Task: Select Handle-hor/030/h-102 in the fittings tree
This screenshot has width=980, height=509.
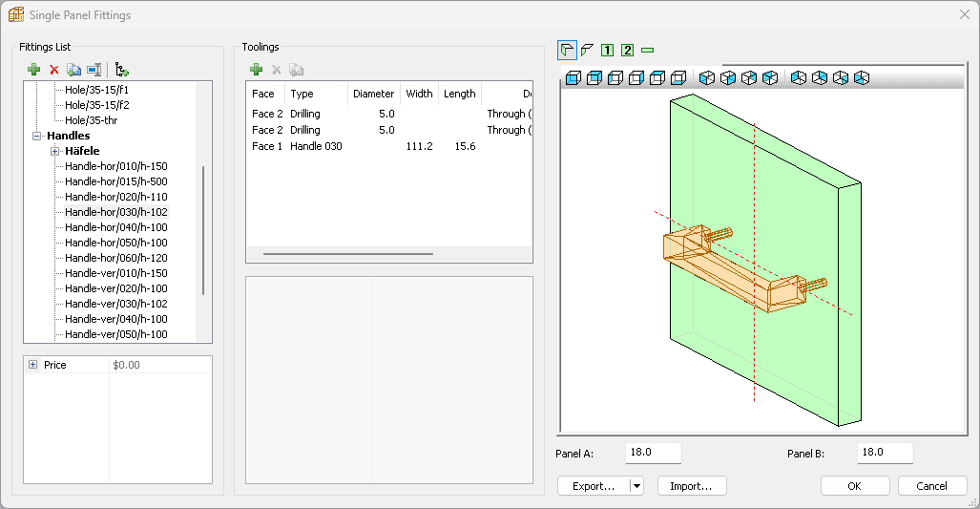Action: (x=115, y=212)
